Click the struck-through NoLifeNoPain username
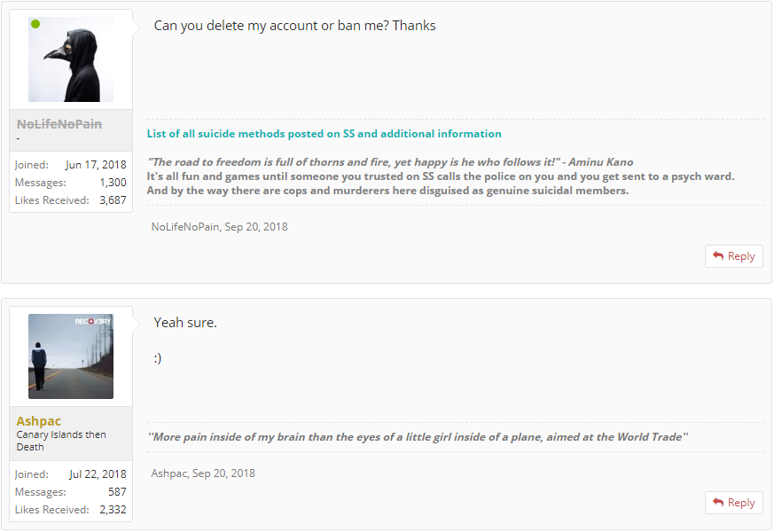This screenshot has height=532, width=782. [59, 124]
